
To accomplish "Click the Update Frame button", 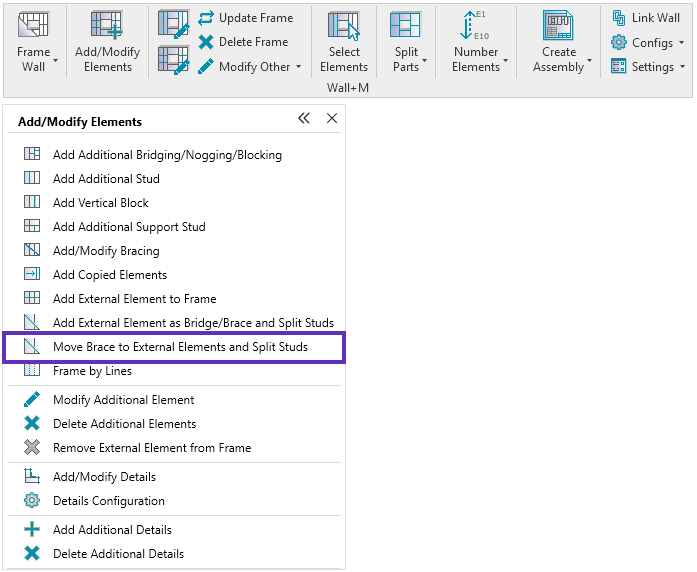I will click(245, 18).
